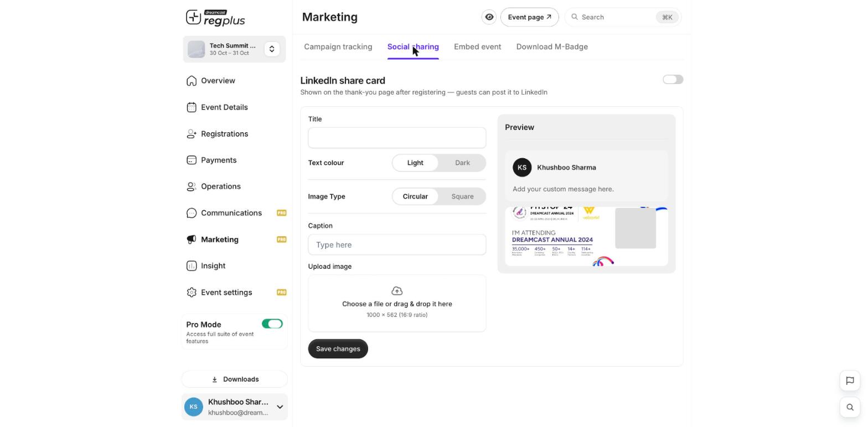Focus the Search box in header
Image resolution: width=868 pixels, height=427 pixels.
click(623, 17)
